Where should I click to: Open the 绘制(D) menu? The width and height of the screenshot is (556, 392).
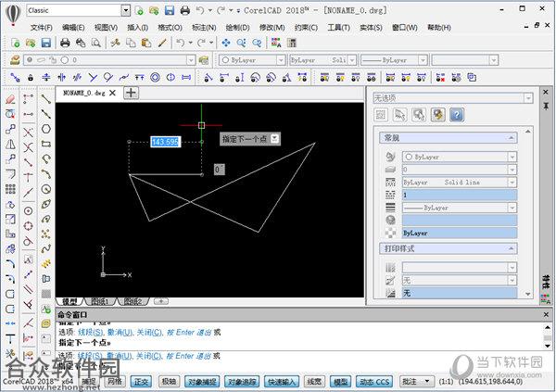237,27
